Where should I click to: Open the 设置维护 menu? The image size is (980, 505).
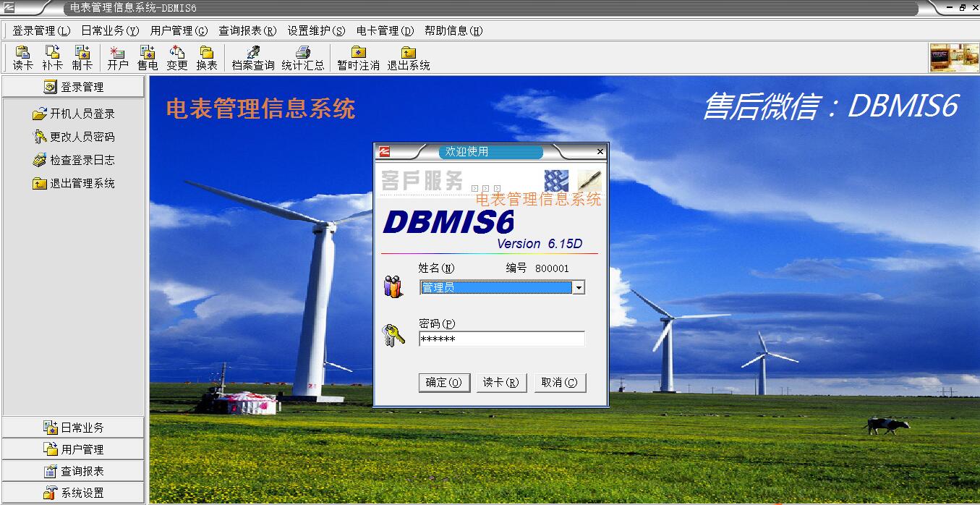pos(316,31)
